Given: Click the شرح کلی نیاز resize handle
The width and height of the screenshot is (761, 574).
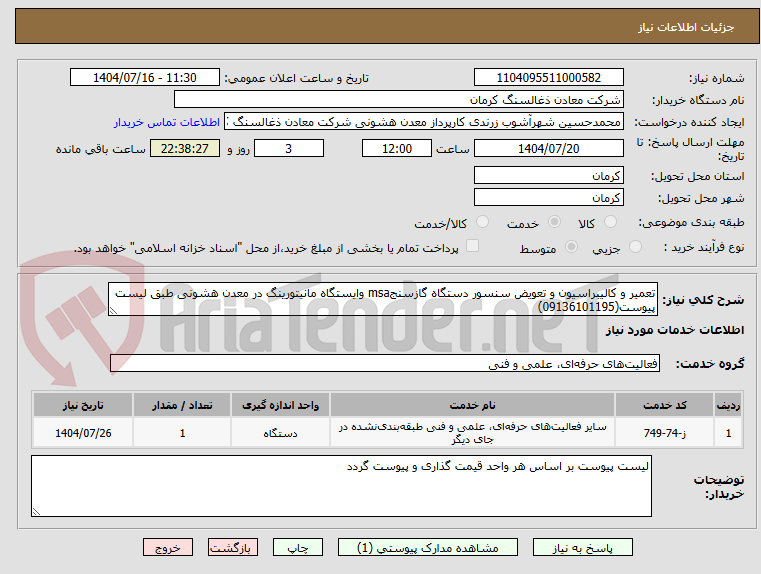Looking at the screenshot, I should coord(113,311).
